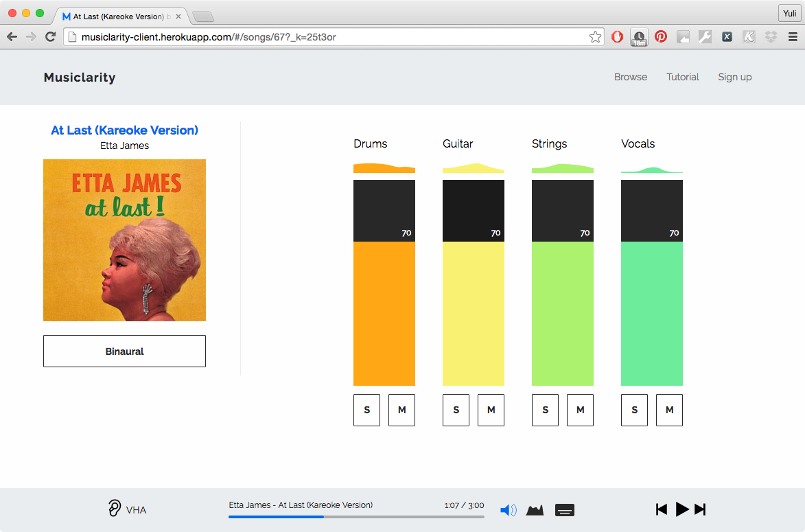Bookmark page with star icon

[x=595, y=37]
